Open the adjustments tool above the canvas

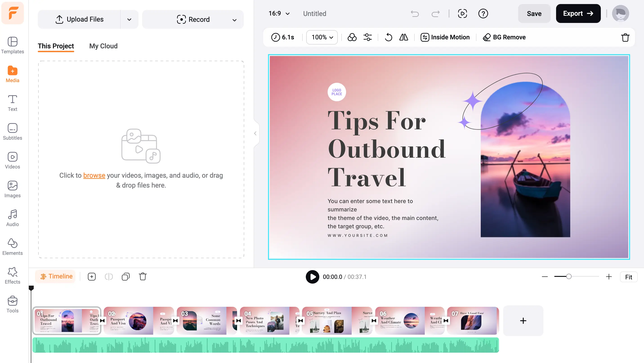[x=367, y=37]
